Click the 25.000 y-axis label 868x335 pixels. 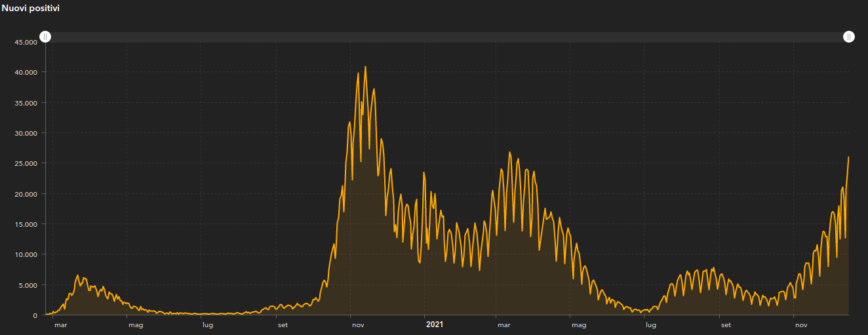click(x=26, y=163)
